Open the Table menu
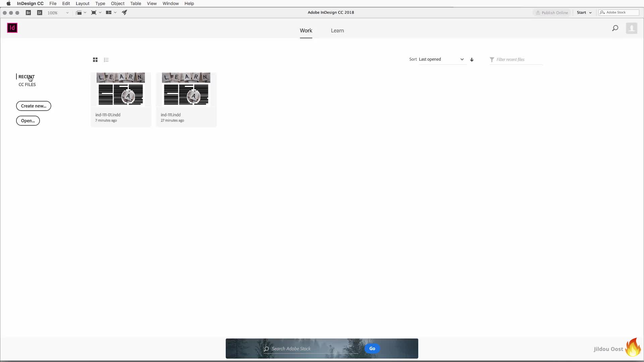 tap(136, 3)
